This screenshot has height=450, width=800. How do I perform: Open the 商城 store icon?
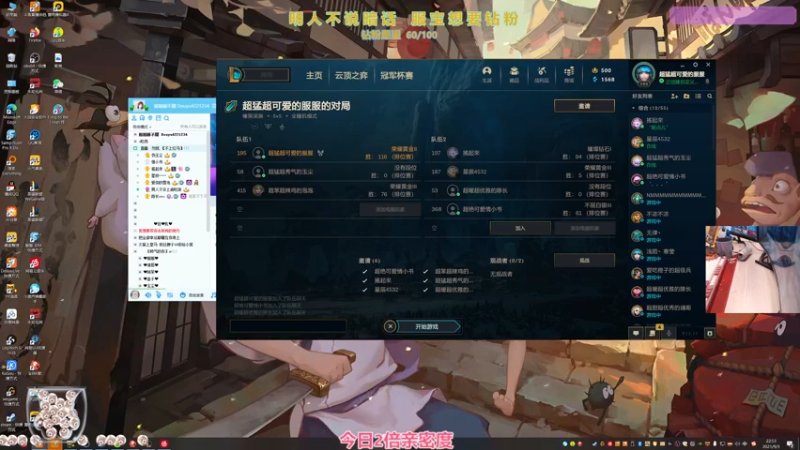tap(569, 74)
